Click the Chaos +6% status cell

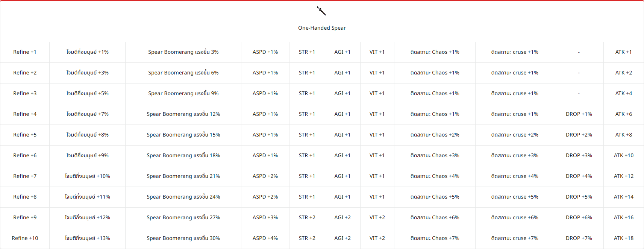pos(435,217)
